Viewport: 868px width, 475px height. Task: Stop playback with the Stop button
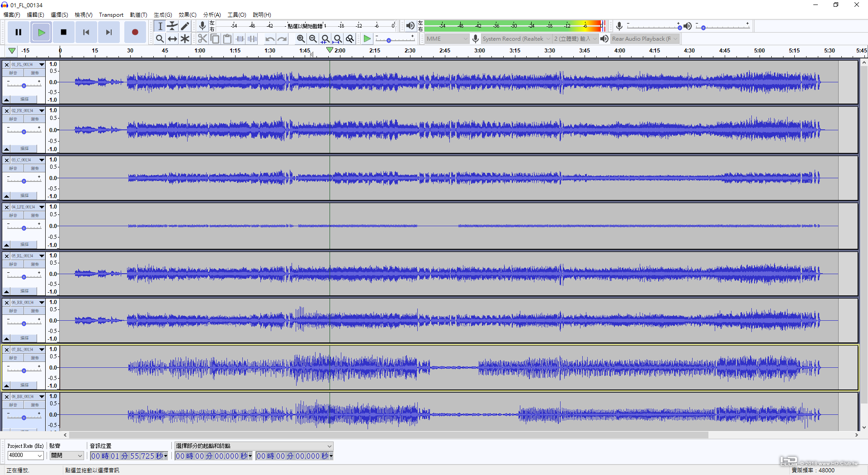tap(64, 32)
